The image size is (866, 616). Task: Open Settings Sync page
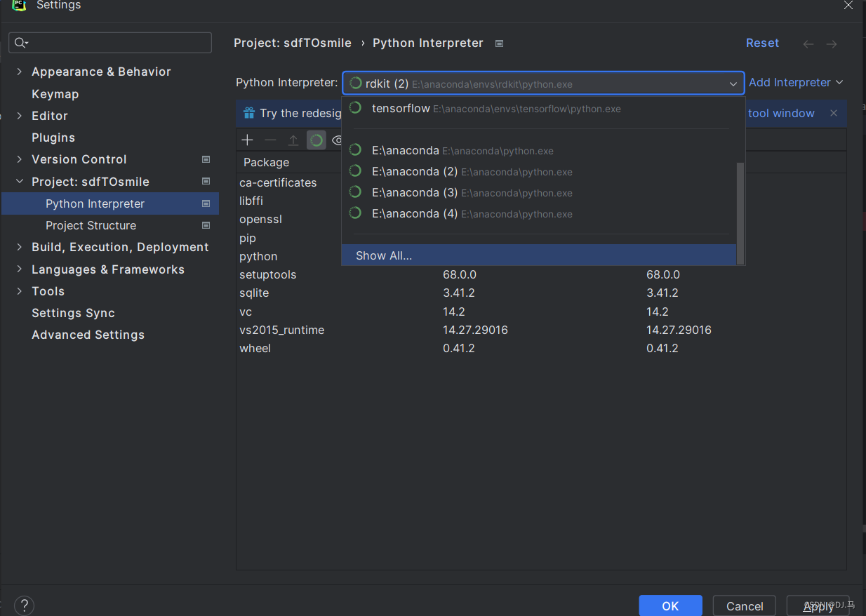[x=73, y=313]
